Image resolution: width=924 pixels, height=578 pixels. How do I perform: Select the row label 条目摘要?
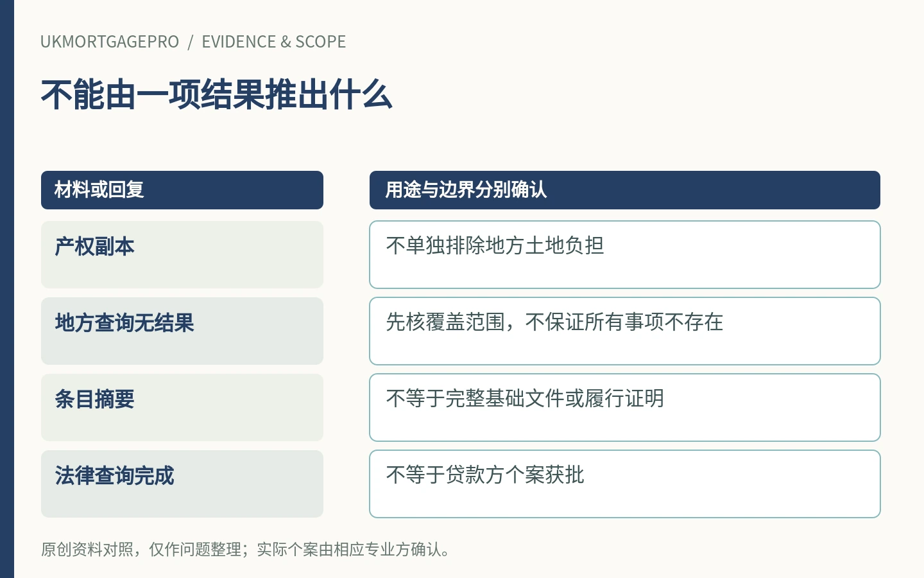pos(95,399)
